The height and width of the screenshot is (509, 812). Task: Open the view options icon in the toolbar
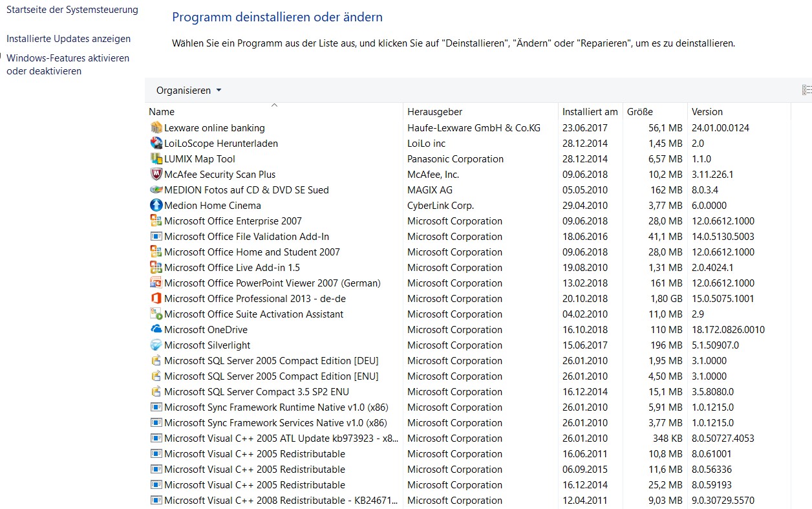pyautogui.click(x=806, y=91)
